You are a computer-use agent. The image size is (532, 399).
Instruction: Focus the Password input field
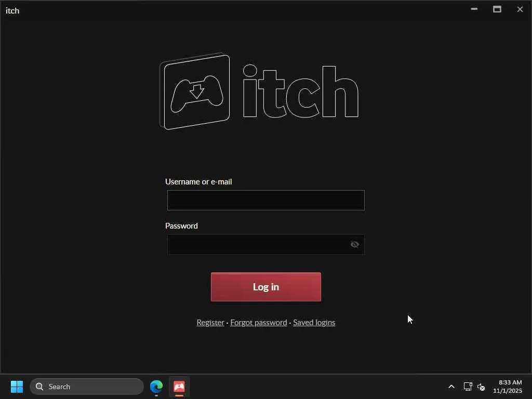click(x=265, y=244)
